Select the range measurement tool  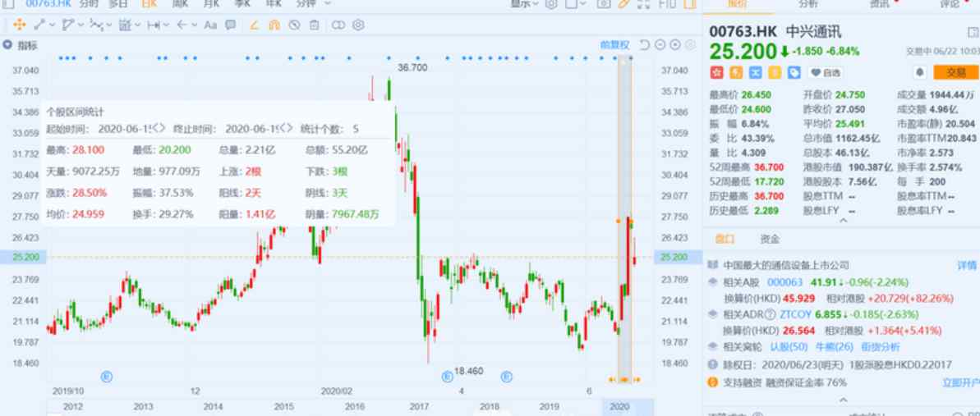coord(154,25)
